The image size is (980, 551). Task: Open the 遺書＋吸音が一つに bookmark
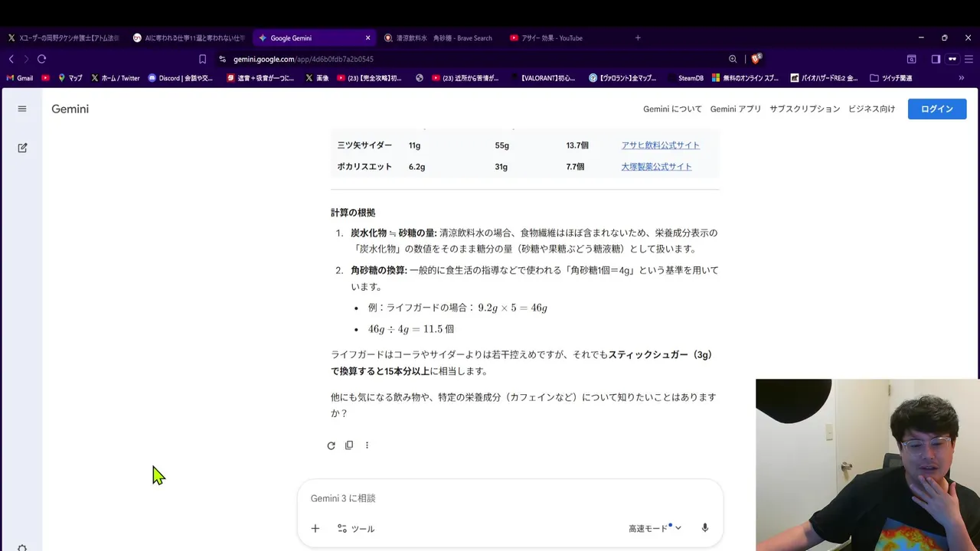tap(260, 78)
